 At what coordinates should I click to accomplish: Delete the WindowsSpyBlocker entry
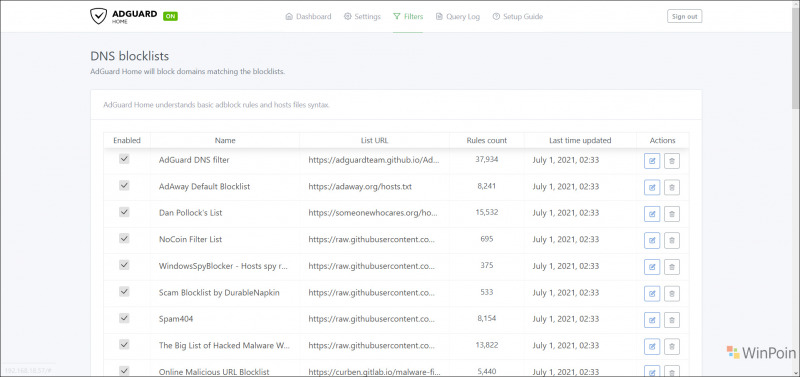pyautogui.click(x=672, y=267)
